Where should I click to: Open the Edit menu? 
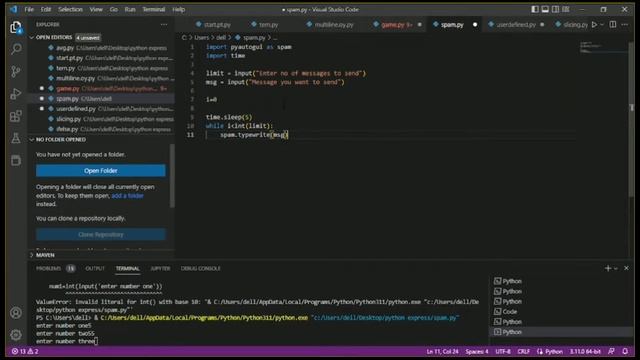46,9
